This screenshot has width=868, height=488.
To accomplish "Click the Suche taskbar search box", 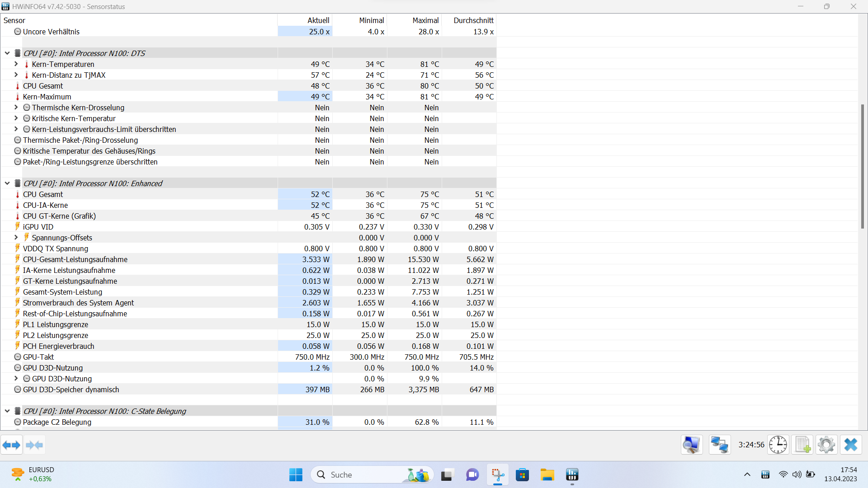I will pyautogui.click(x=372, y=475).
